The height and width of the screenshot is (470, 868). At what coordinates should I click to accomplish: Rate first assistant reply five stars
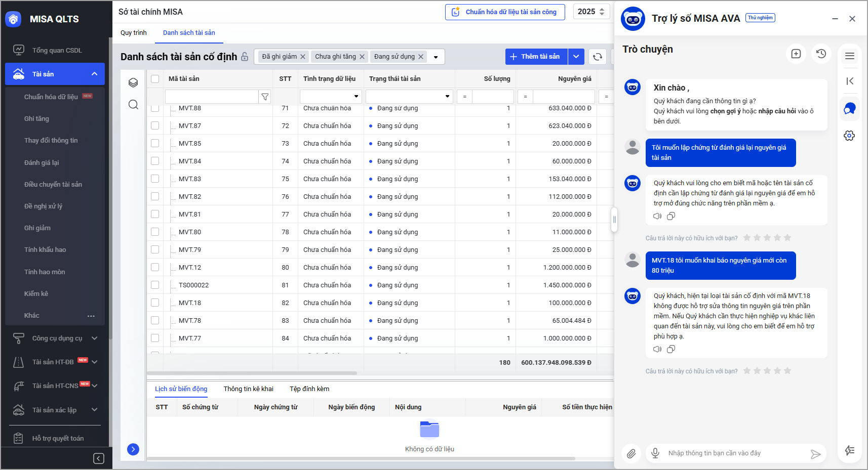[787, 238]
